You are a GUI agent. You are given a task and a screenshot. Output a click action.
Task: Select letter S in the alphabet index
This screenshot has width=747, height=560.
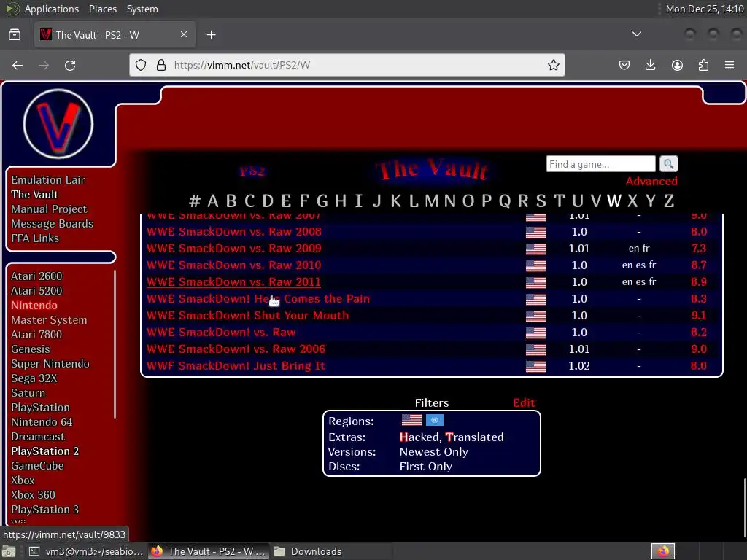541,201
